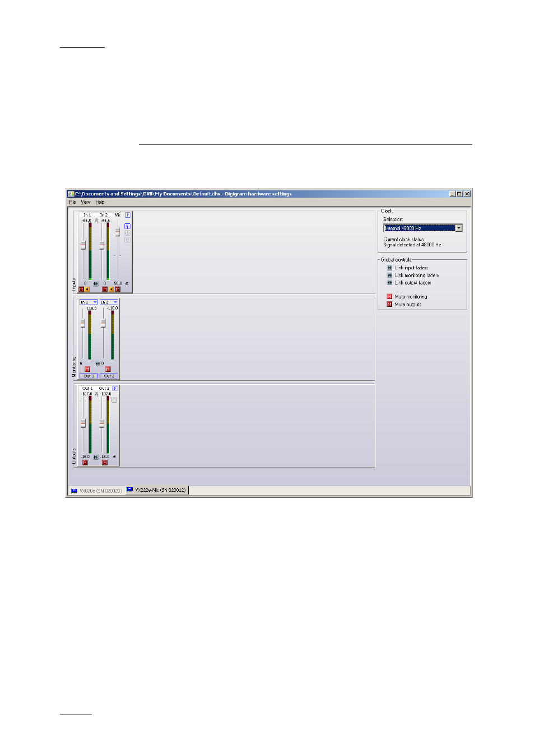
Task: Mute input channel In 1
Action: 81,289
